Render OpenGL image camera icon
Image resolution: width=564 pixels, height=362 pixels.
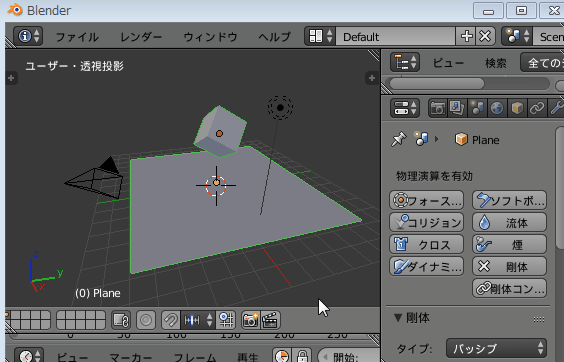(x=251, y=320)
